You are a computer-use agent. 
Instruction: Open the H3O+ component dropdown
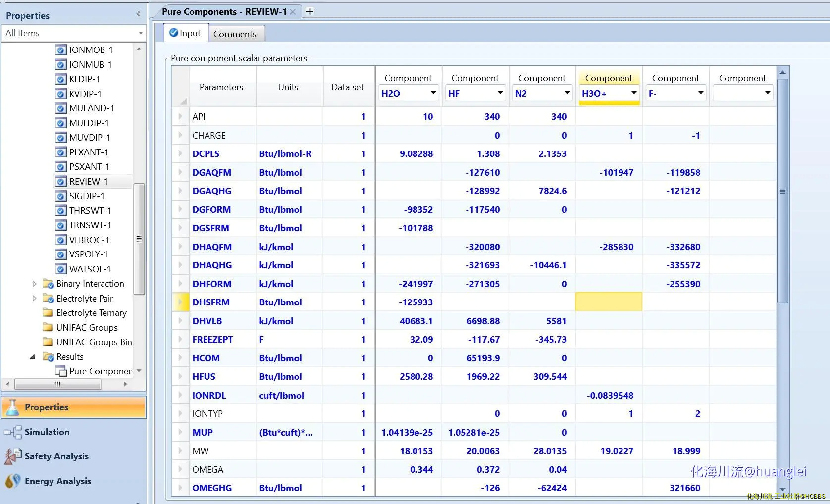point(634,93)
